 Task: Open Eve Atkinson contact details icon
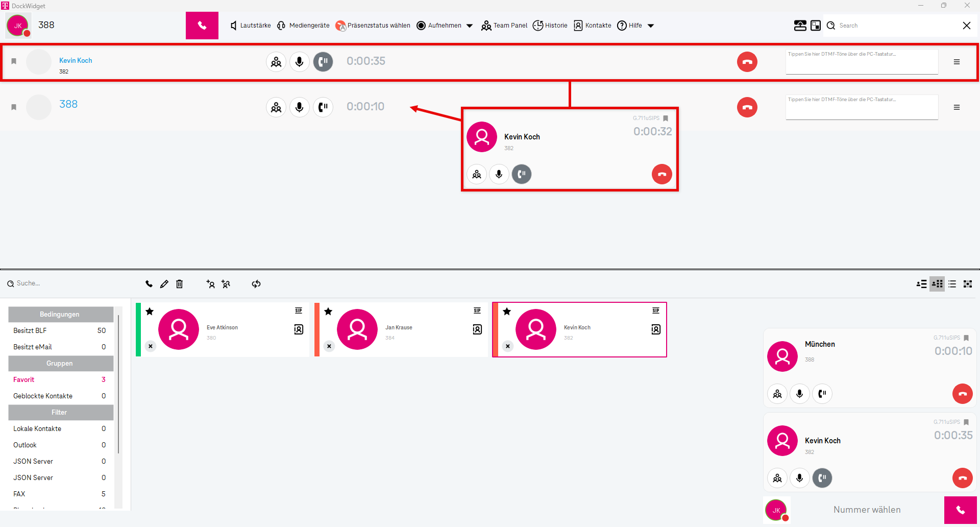[x=299, y=329]
